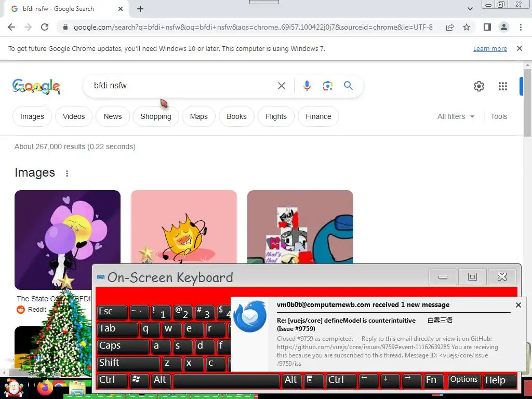532x399 pixels.
Task: Open the Google apps grid
Action: (x=503, y=86)
